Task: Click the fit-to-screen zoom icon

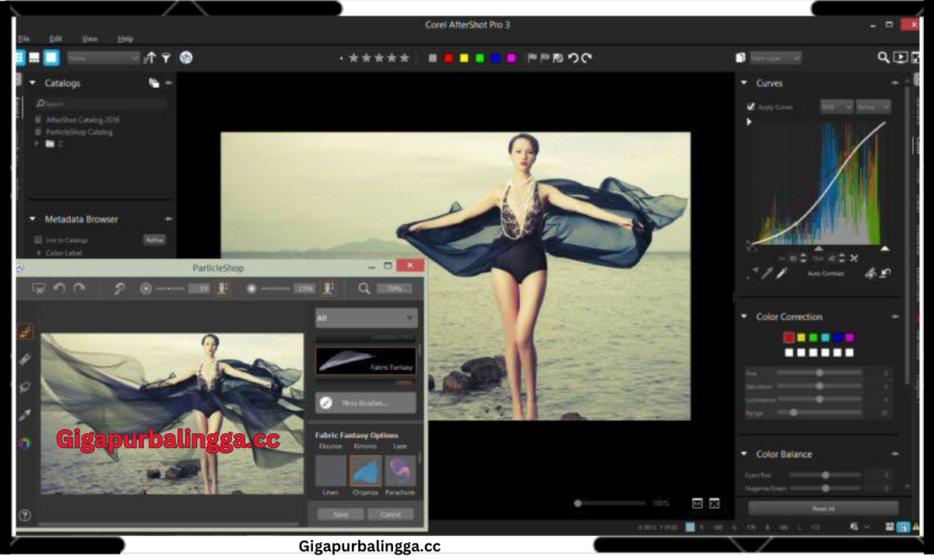Action: coord(715,503)
